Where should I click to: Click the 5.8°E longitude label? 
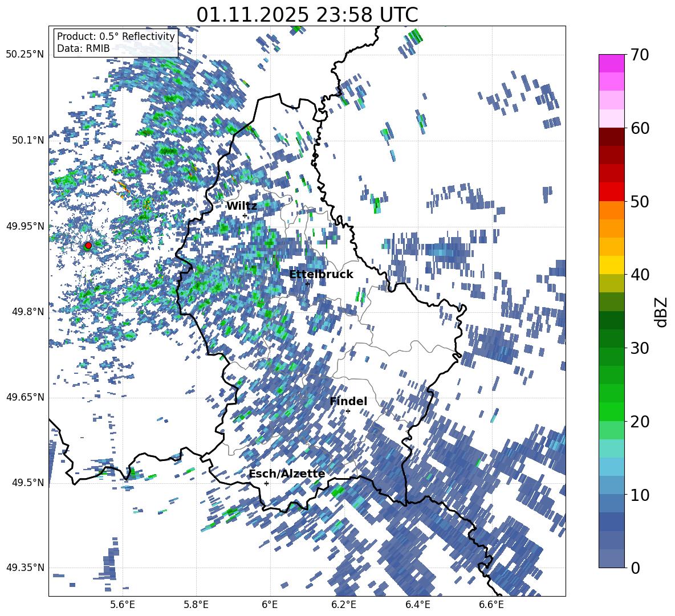click(196, 605)
